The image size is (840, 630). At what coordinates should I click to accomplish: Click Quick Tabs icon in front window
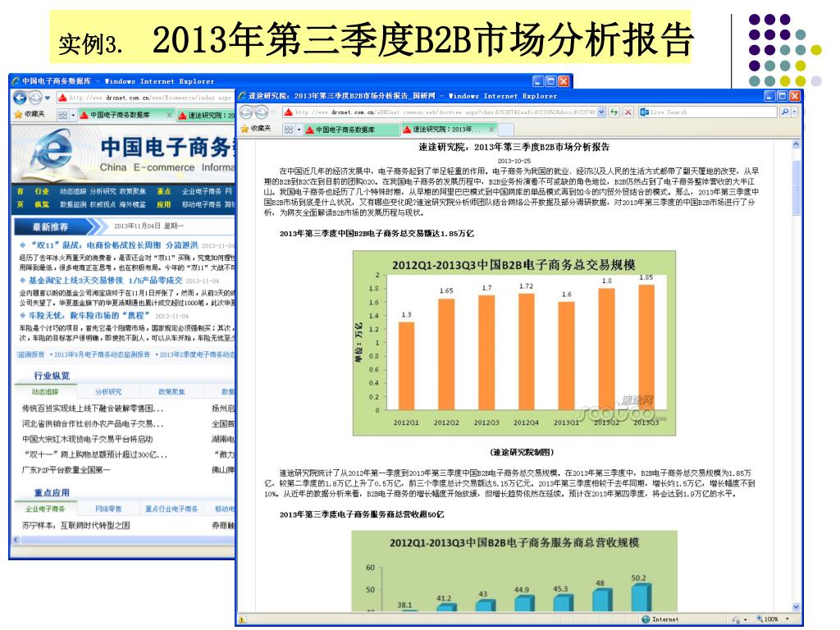point(289,130)
